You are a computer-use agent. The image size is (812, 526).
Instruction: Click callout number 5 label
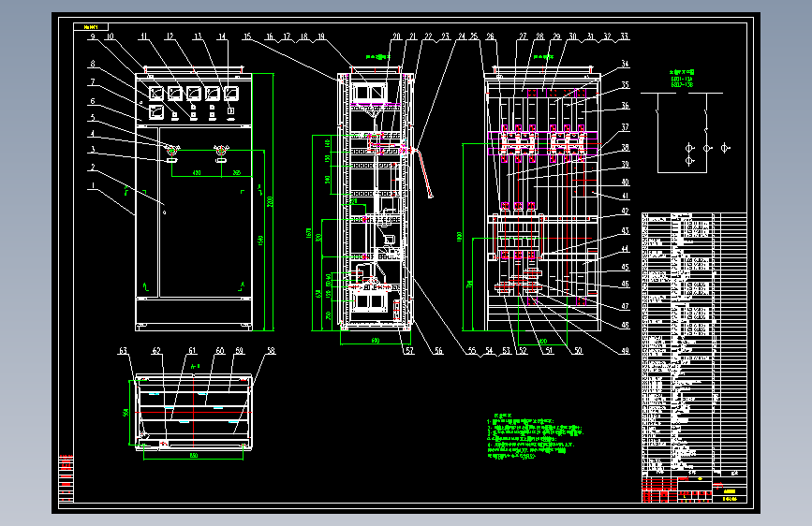pyautogui.click(x=93, y=118)
